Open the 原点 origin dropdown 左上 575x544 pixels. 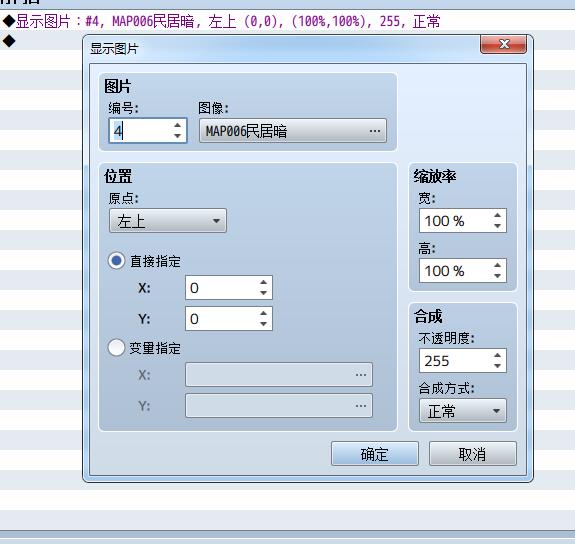(168, 221)
